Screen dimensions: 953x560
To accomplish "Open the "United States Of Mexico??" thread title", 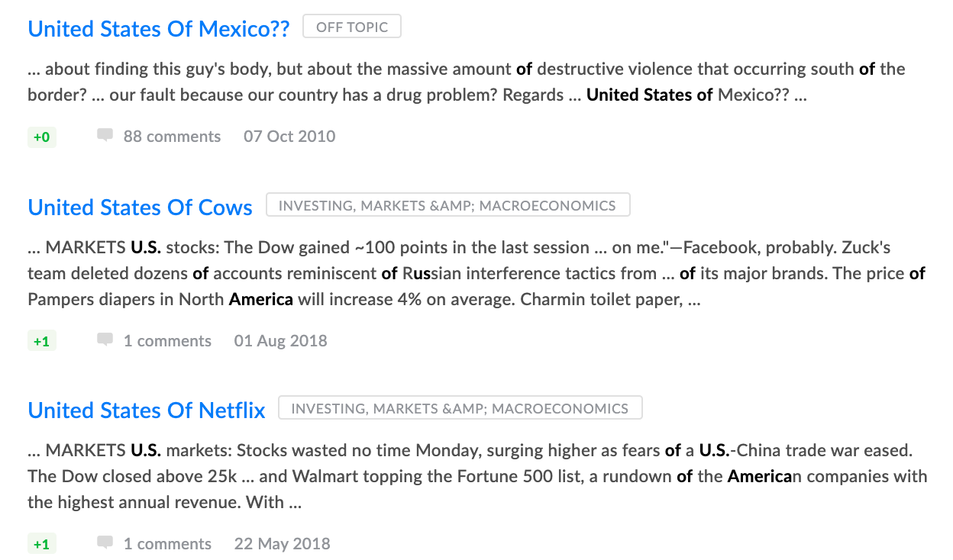I will (x=159, y=29).
